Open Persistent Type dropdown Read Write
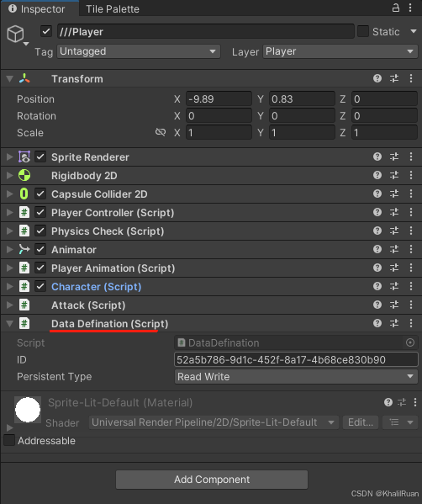422x504 pixels. pyautogui.click(x=296, y=377)
